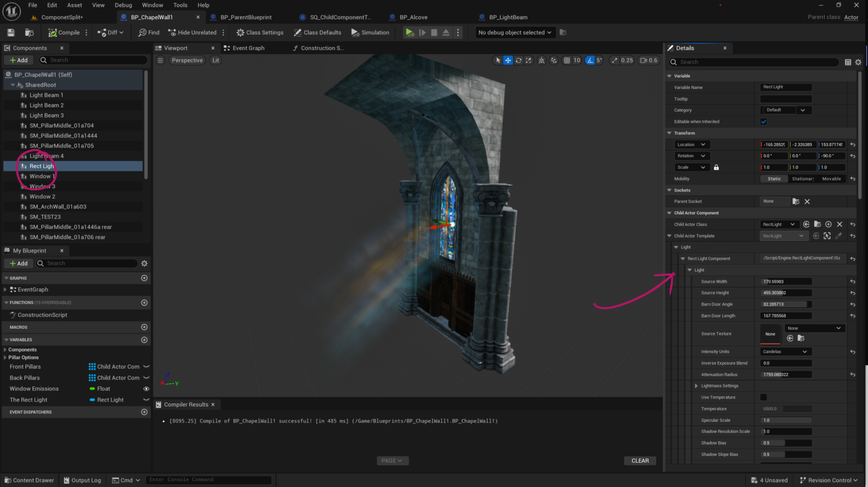
Task: Toggle visibility of the Window Emissions variable
Action: tap(146, 389)
